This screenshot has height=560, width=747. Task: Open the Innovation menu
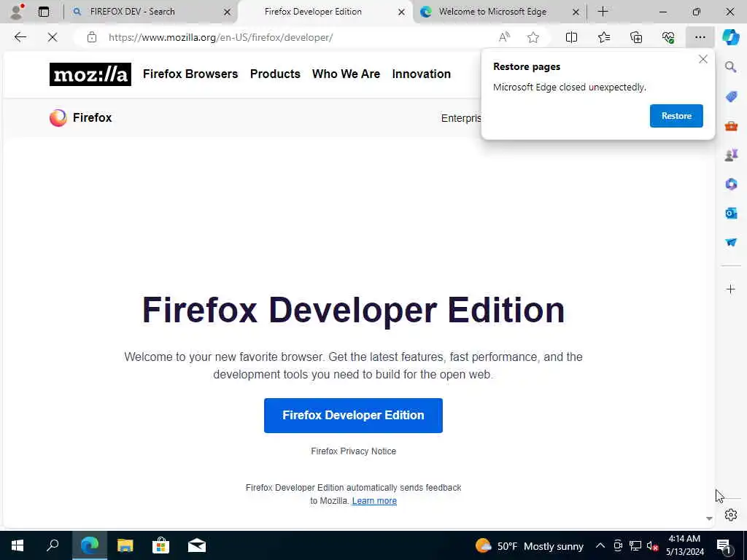tap(421, 74)
